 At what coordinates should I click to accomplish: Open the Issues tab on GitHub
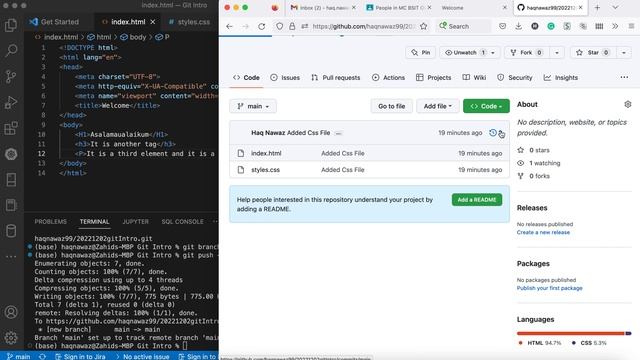[285, 78]
